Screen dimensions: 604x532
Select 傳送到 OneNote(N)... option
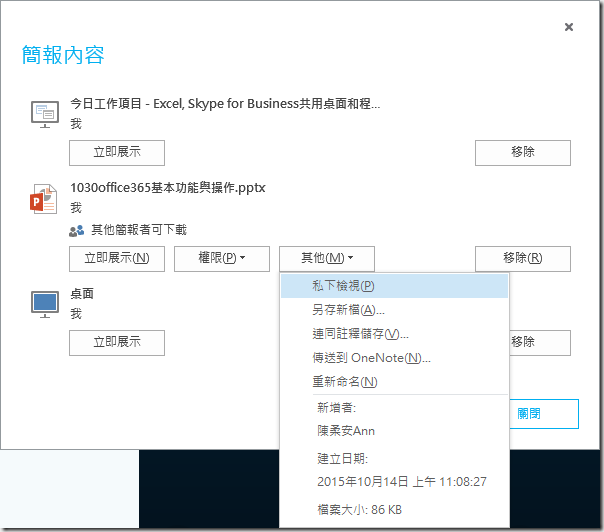coord(371,358)
